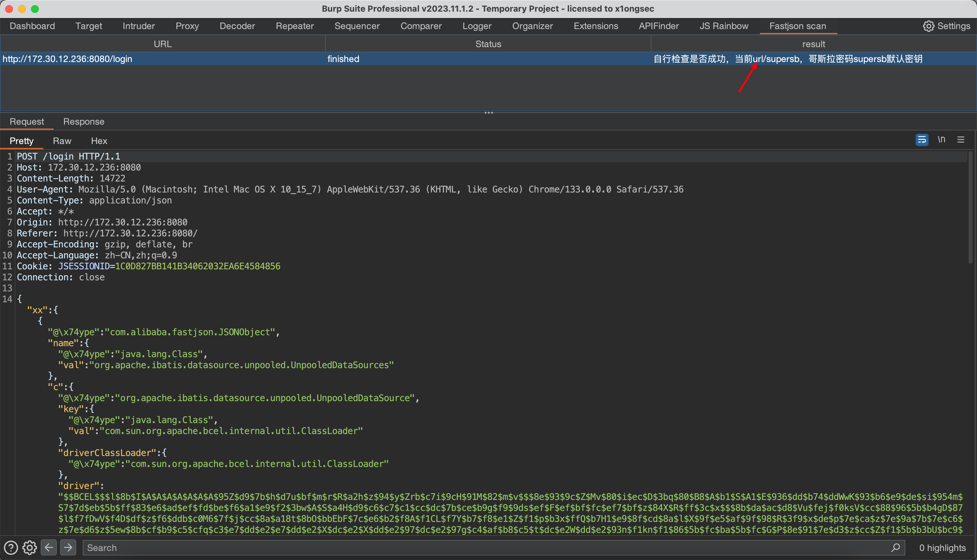Click the request editor vertical scrollbar
Viewport: 977px width, 560px height.
(x=970, y=208)
